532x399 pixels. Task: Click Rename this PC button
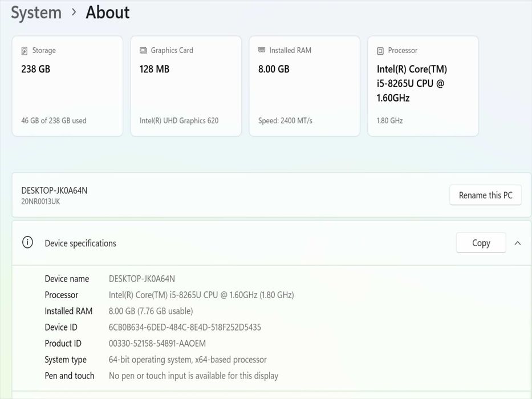tap(485, 195)
